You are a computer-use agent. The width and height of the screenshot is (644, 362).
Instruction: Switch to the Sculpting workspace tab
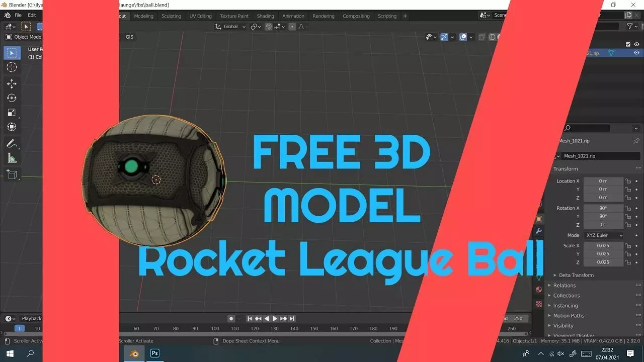point(171,16)
